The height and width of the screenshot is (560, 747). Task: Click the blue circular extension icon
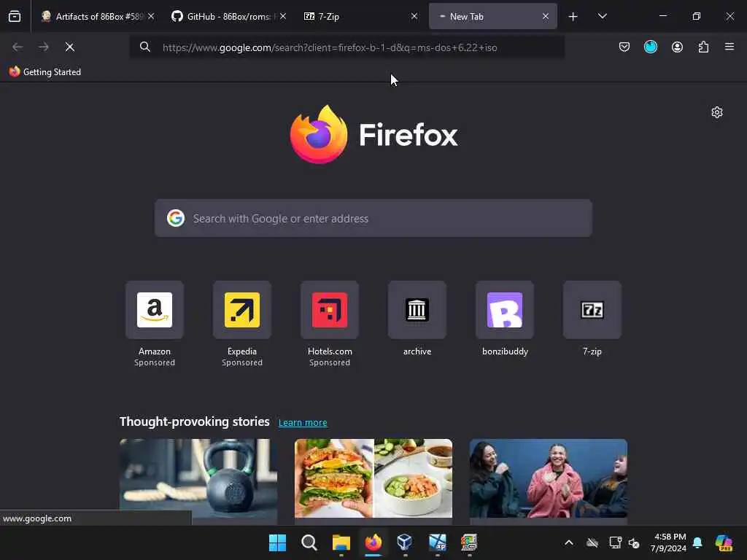650,47
